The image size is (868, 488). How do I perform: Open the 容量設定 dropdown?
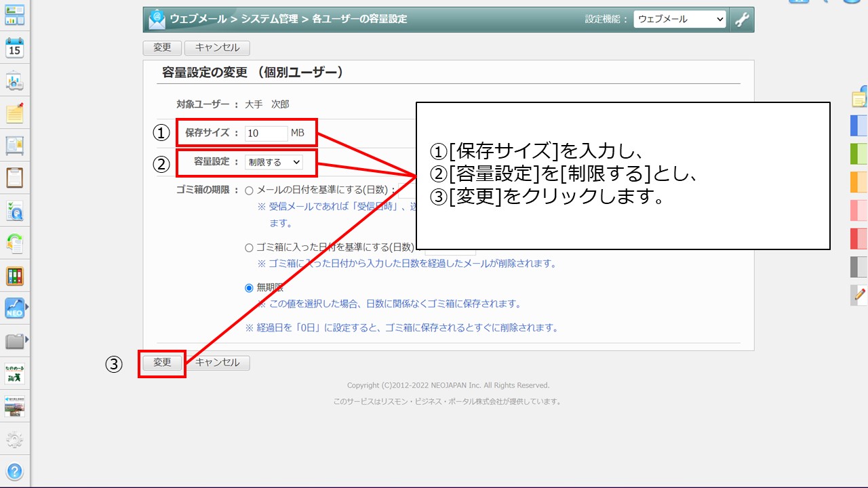(274, 162)
